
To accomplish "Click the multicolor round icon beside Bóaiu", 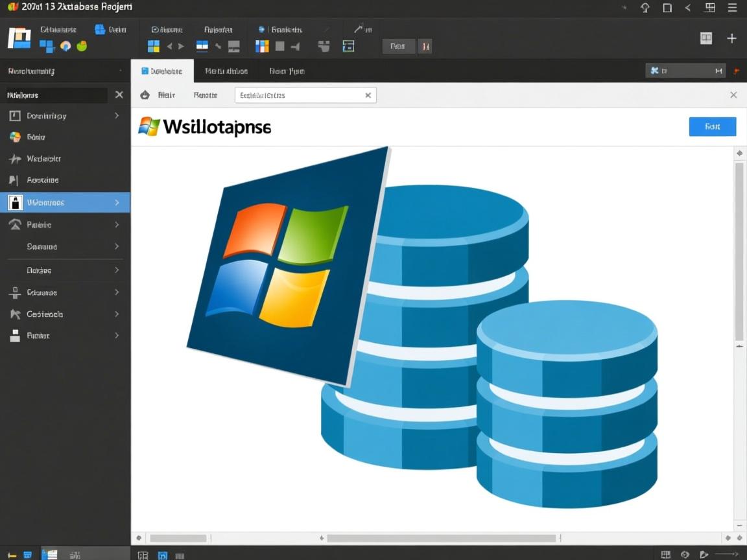I will (15, 137).
